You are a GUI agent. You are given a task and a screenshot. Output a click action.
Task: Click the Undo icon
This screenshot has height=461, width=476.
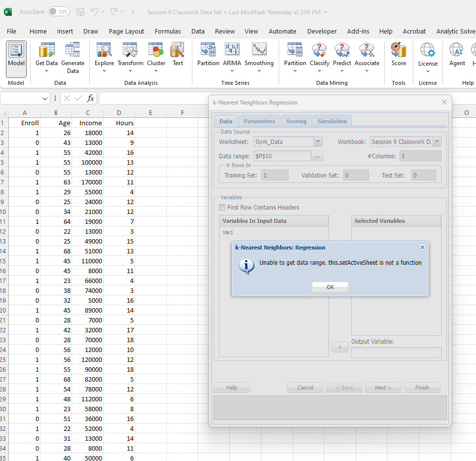point(95,12)
